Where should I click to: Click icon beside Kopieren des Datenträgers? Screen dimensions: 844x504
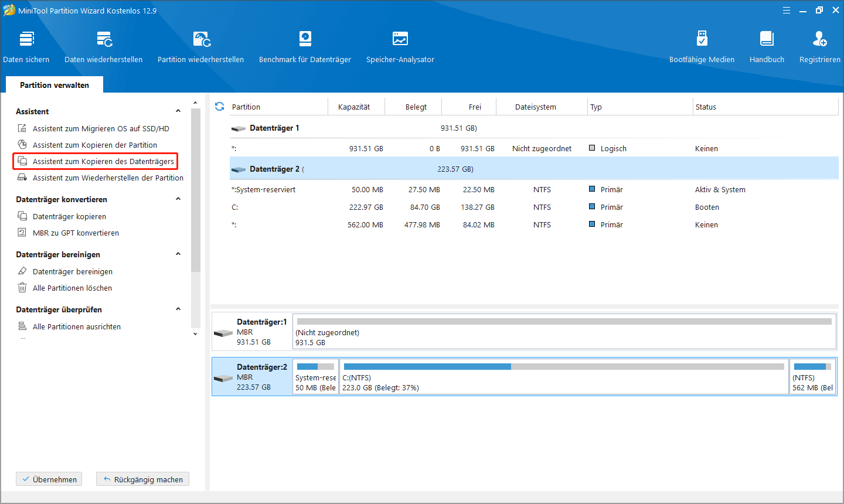pyautogui.click(x=22, y=161)
